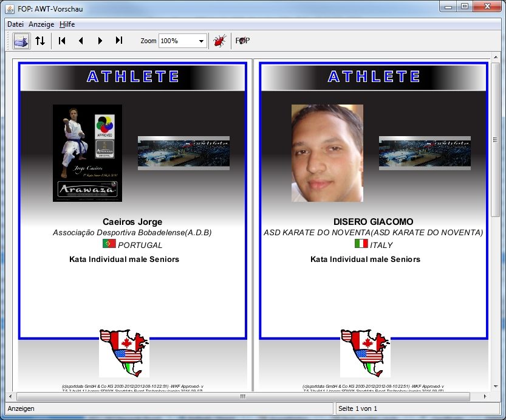This screenshot has width=506, height=420.
Task: Click the Java icon in the title bar
Action: click(x=10, y=9)
